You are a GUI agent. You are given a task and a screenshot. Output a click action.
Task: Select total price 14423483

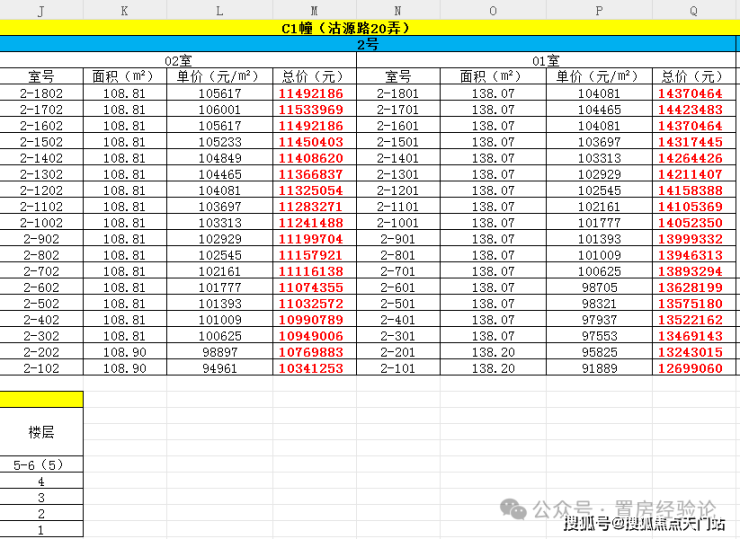pos(694,109)
